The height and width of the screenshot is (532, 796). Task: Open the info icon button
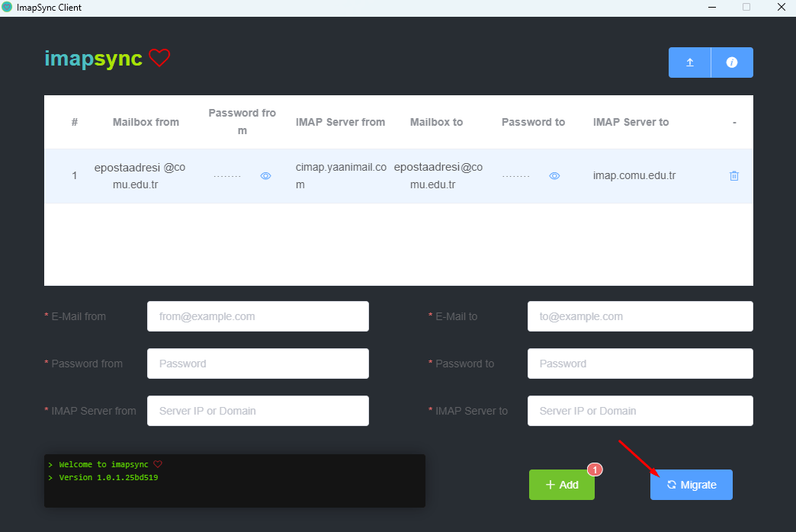point(731,62)
